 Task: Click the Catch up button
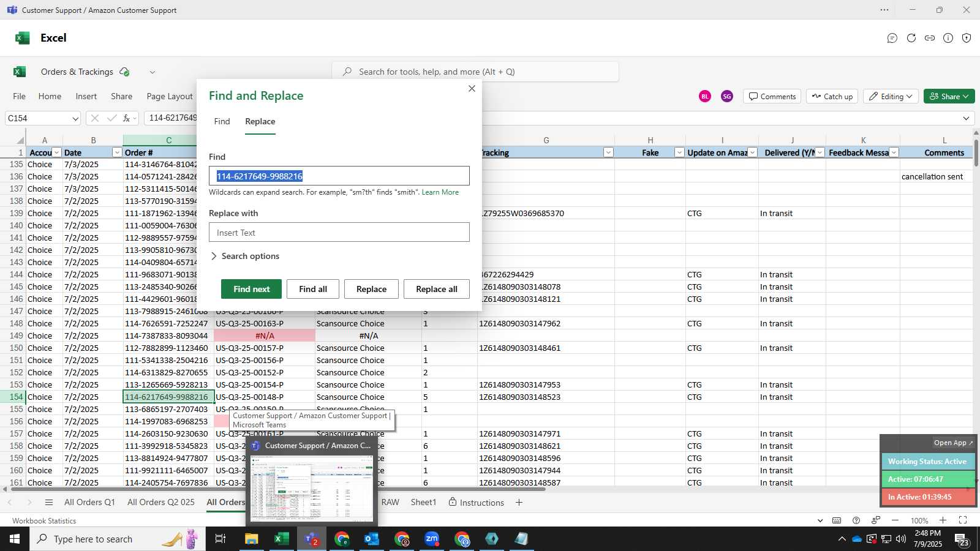(x=832, y=96)
